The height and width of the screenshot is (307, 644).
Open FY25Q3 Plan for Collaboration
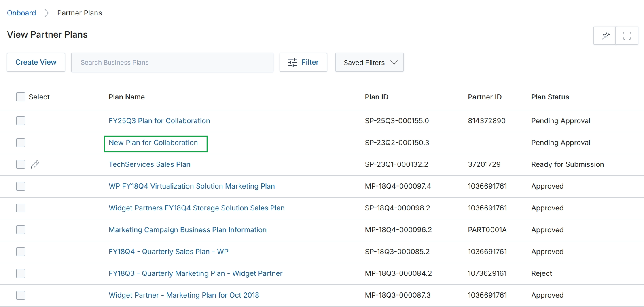point(159,121)
